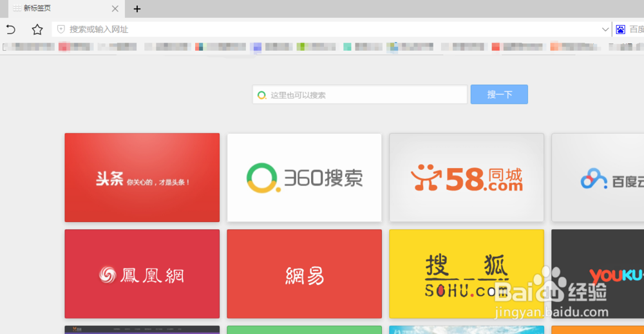Close the 新标签页 tab
The image size is (644, 334).
tap(115, 8)
